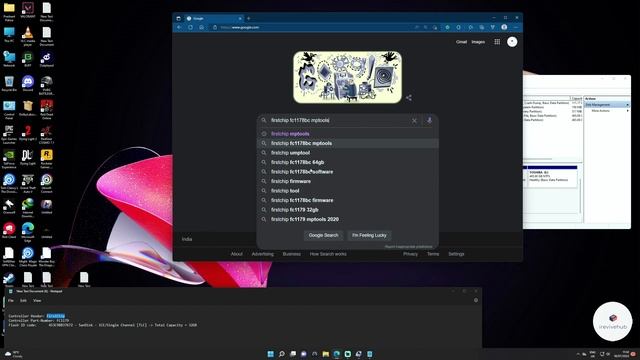Refresh the Edge browser page
640x360 pixels.
[190, 27]
